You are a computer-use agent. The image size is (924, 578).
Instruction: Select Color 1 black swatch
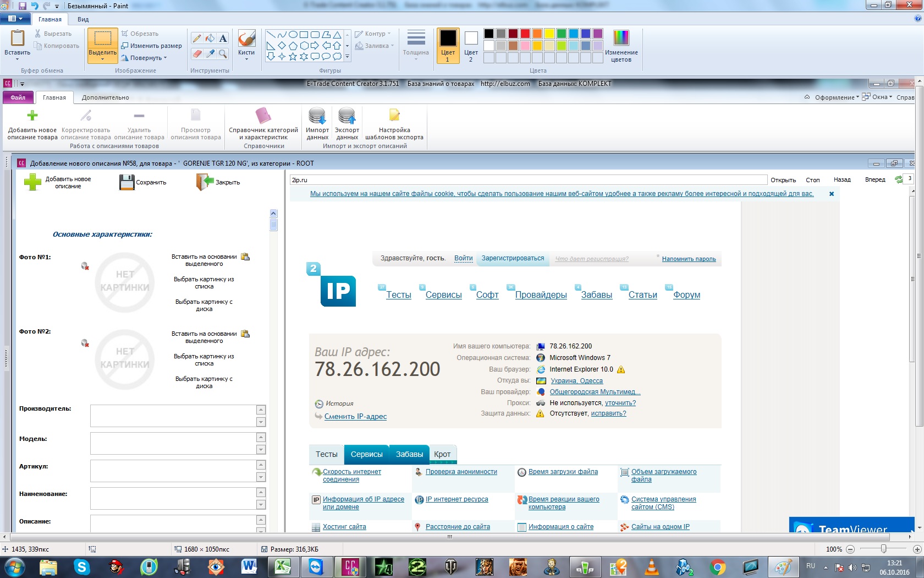[448, 46]
